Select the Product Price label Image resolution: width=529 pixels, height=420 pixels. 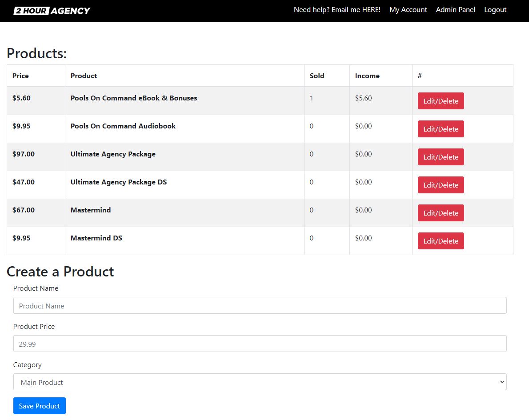click(34, 327)
